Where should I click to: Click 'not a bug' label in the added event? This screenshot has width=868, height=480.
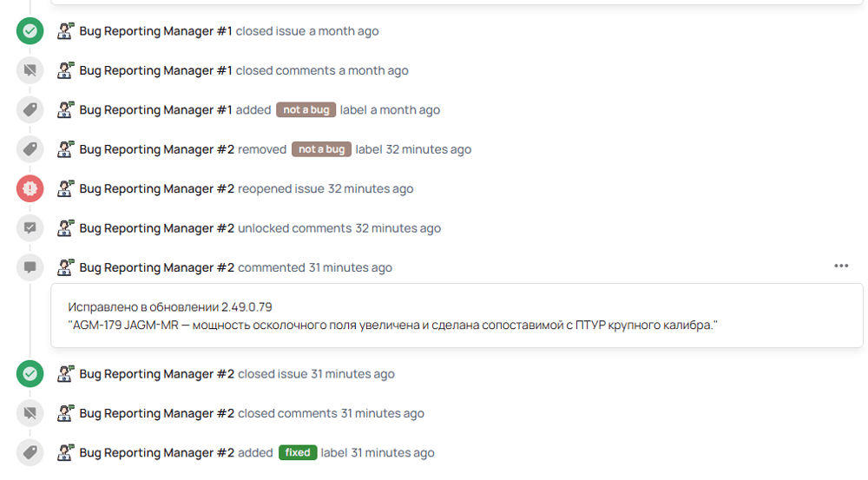306,110
